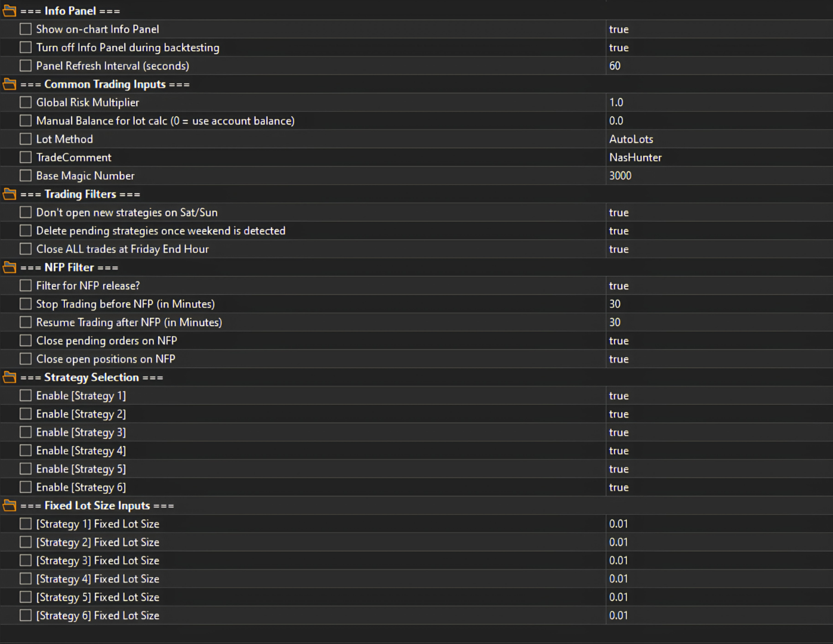Viewport: 833px width, 644px height.
Task: Tick the Show on-chart Info Panel checkbox
Action: 26,29
